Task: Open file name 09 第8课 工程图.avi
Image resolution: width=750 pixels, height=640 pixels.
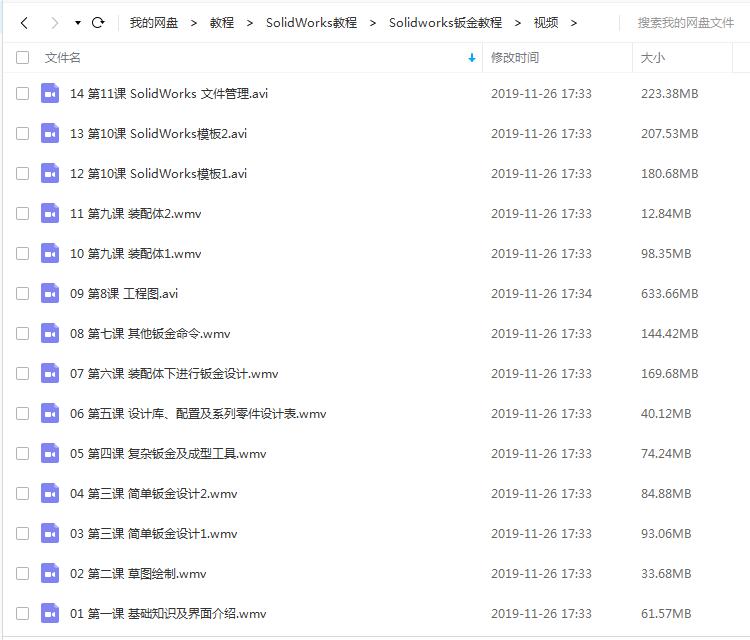Action: (124, 293)
